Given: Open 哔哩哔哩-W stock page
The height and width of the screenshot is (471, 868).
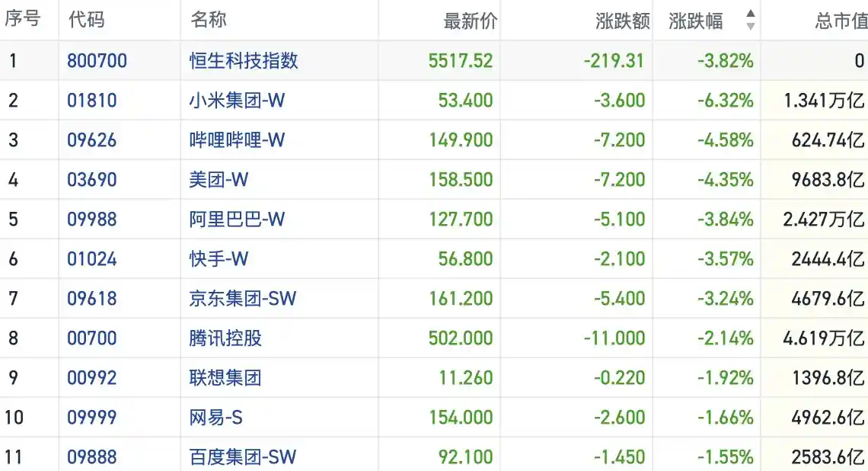Looking at the screenshot, I should (x=237, y=140).
